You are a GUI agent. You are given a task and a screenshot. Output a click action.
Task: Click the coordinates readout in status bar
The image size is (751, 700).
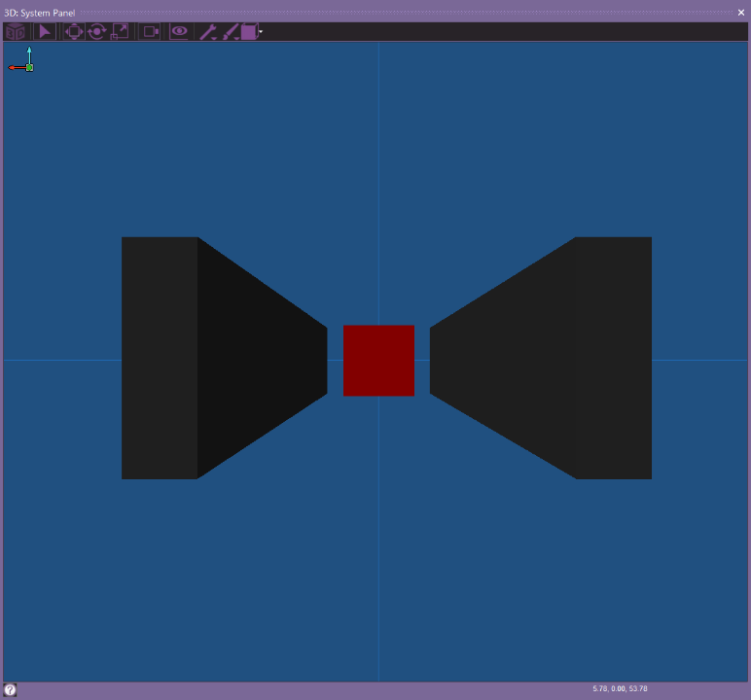click(x=620, y=688)
